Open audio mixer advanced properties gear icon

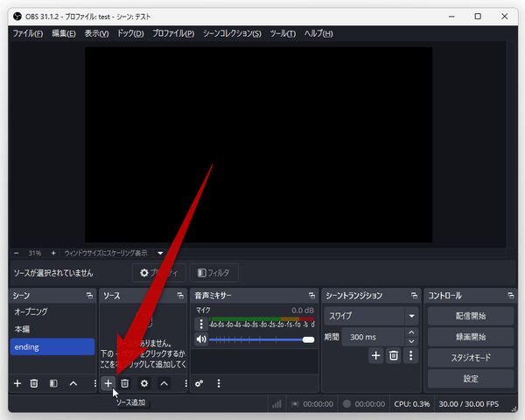199,383
